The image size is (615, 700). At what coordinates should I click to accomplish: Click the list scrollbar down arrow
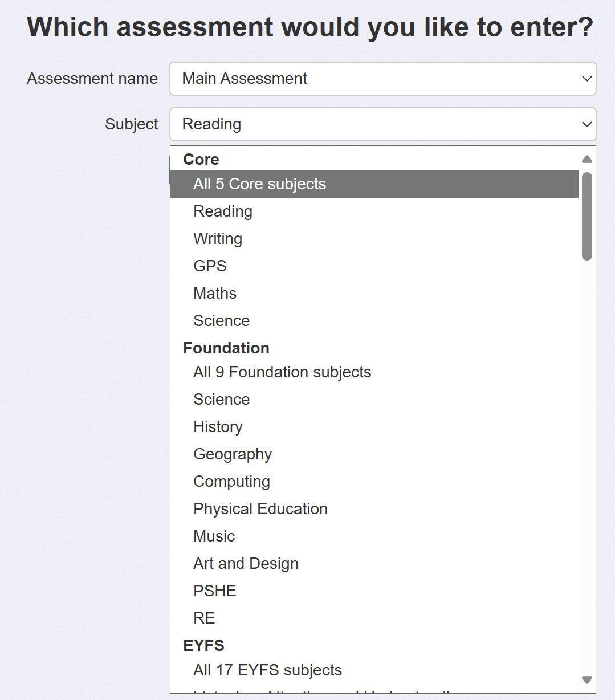[x=587, y=679]
